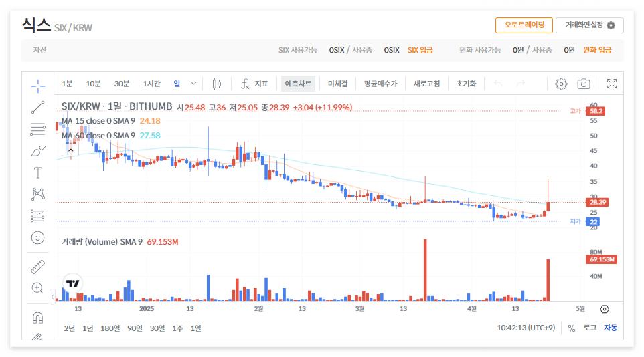
Task: Open chart settings gear
Action: point(561,84)
